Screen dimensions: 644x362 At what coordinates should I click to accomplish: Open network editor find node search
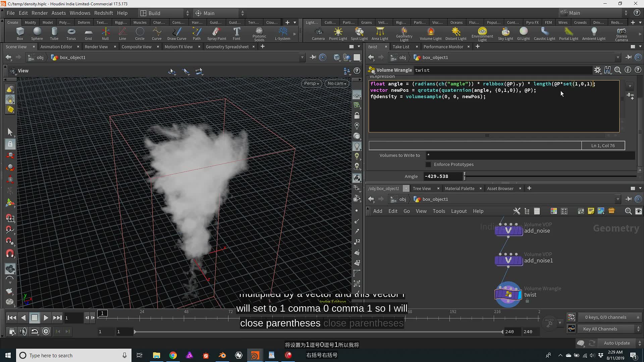tap(628, 211)
